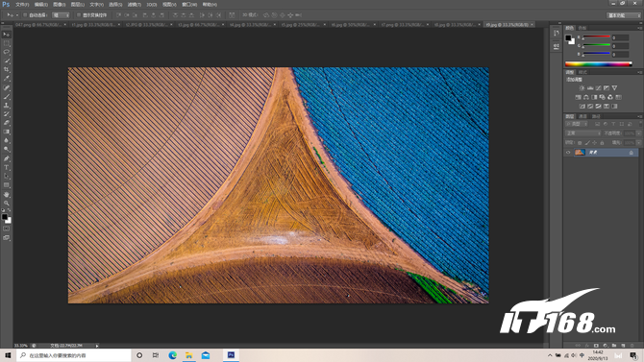Image resolution: width=644 pixels, height=362 pixels.
Task: Add a Channel Mixer adjustment
Action: [610, 97]
